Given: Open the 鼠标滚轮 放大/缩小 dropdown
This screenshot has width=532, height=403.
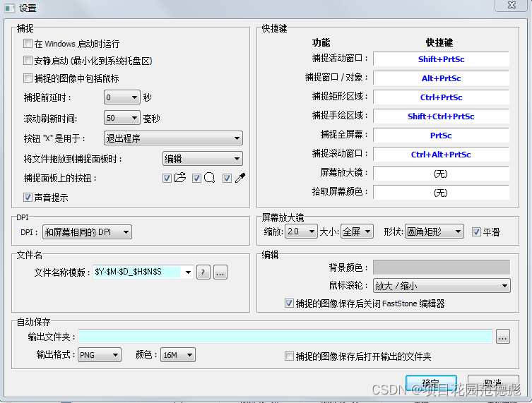Looking at the screenshot, I should pos(442,286).
